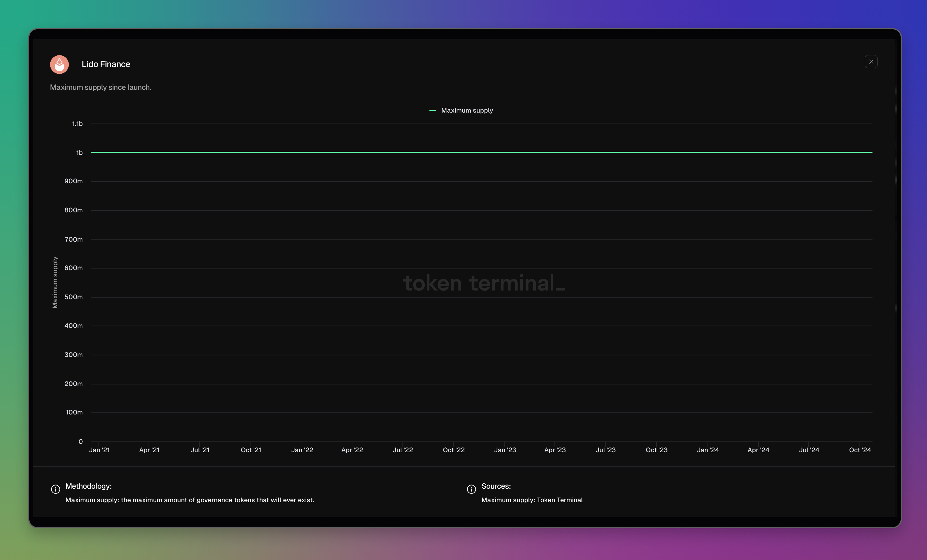The height and width of the screenshot is (560, 927).
Task: Click the Methodology info icon
Action: point(55,489)
